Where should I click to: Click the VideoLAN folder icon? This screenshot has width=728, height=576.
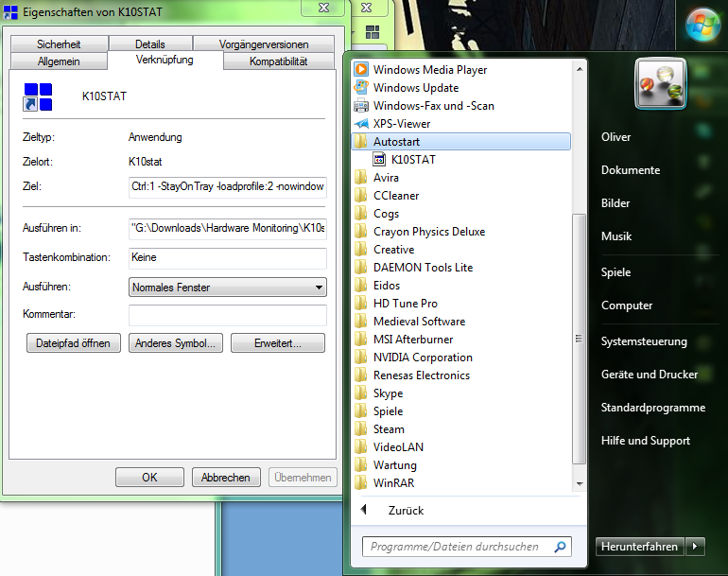click(x=360, y=447)
